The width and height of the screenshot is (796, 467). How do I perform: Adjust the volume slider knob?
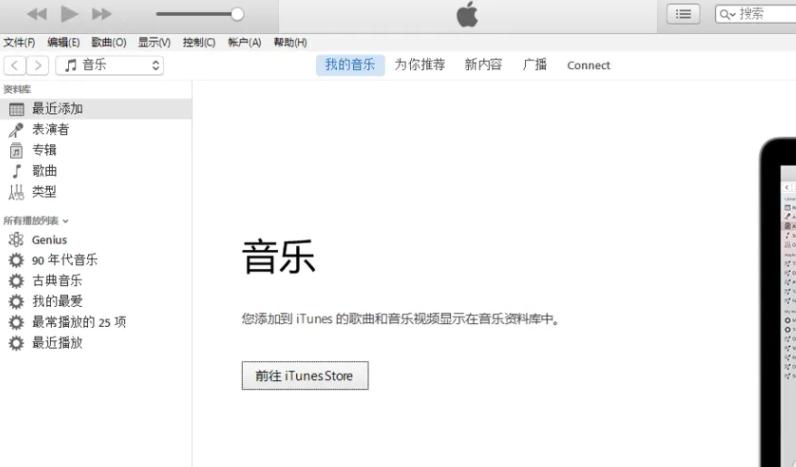pyautogui.click(x=237, y=14)
